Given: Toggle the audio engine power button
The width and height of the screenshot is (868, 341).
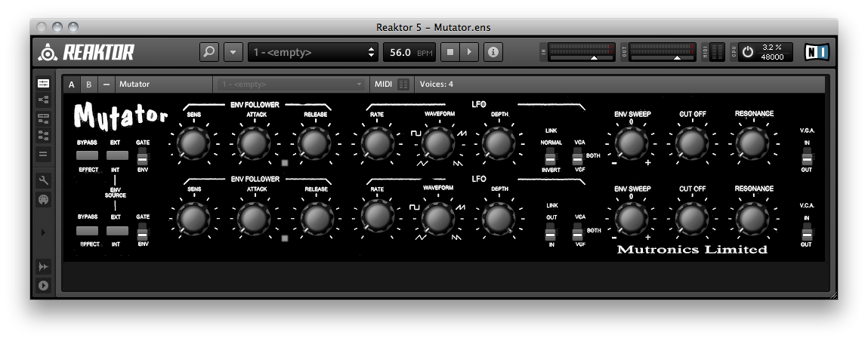Looking at the screenshot, I should point(748,52).
